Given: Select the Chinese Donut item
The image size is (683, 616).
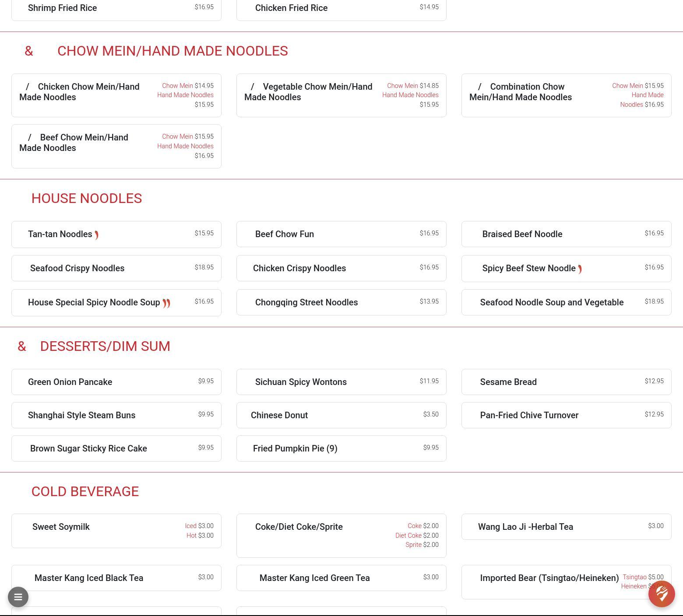Looking at the screenshot, I should pos(341,415).
